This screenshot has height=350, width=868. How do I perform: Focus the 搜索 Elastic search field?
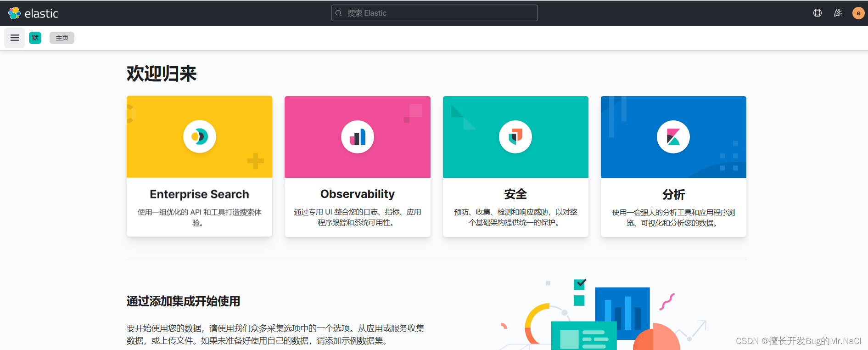pos(434,13)
